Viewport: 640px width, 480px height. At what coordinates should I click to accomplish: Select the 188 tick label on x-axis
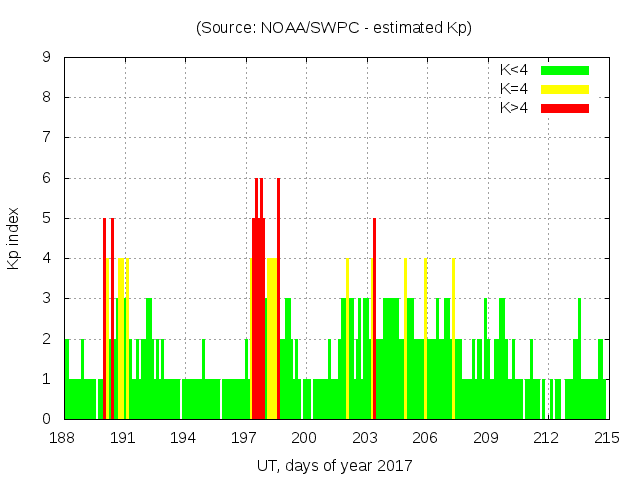click(x=63, y=438)
